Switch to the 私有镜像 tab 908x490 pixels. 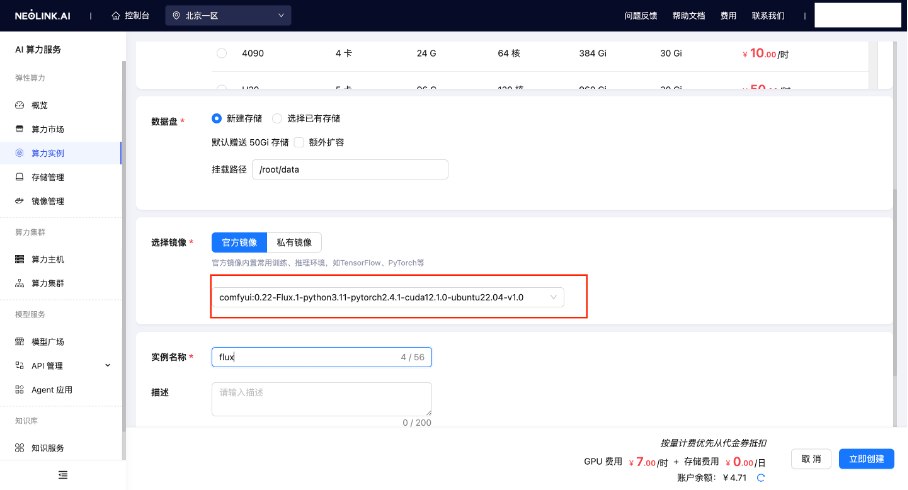[x=293, y=242]
